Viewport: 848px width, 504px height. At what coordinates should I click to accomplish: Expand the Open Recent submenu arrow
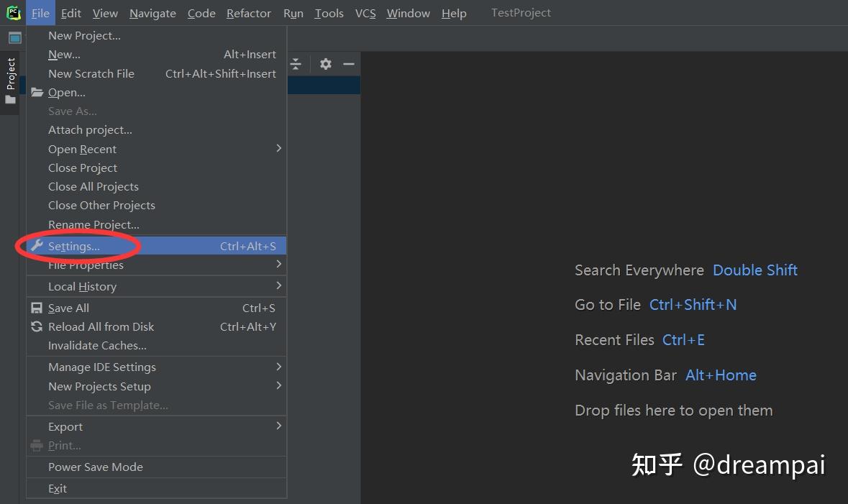pos(279,148)
